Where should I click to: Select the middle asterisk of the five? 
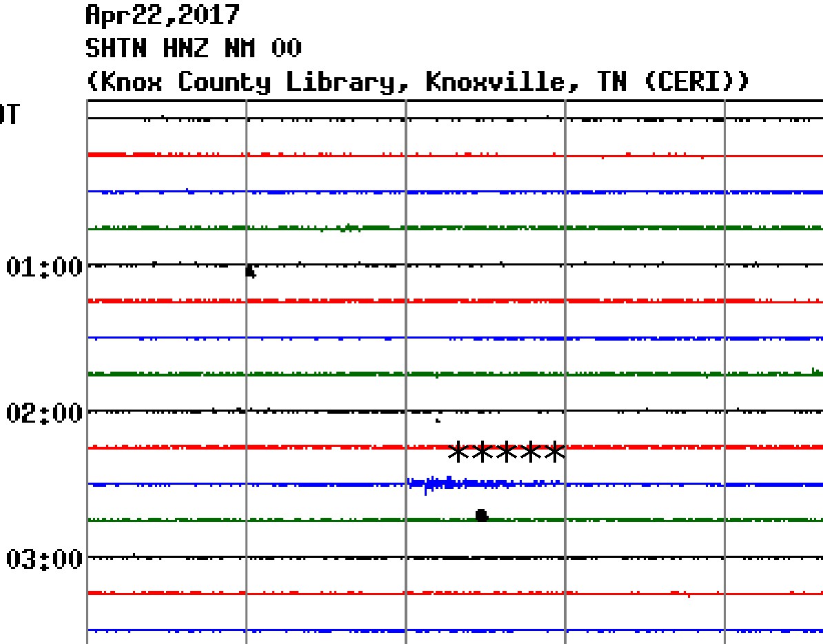tap(507, 453)
